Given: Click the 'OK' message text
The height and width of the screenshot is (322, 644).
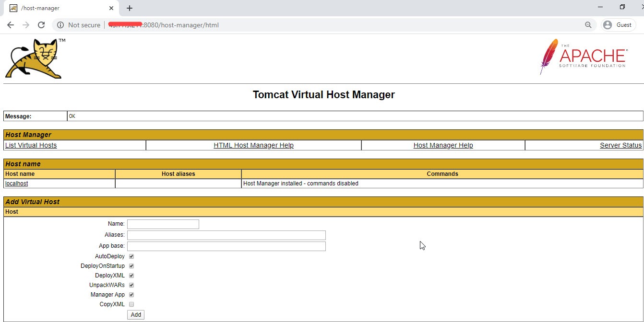Looking at the screenshot, I should [x=72, y=116].
